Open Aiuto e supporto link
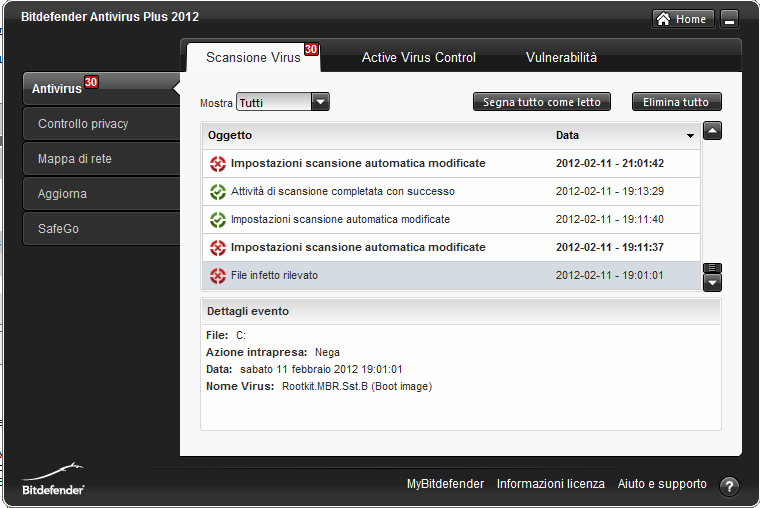 point(662,484)
